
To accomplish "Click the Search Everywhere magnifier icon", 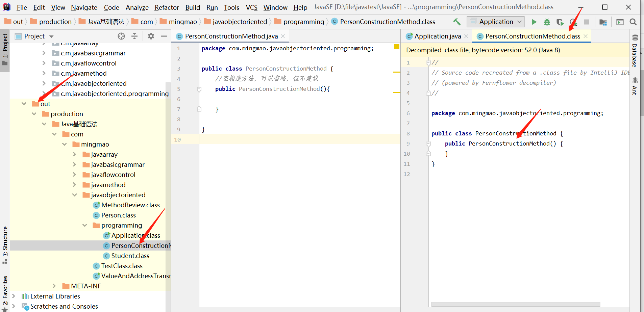I will pos(633,22).
